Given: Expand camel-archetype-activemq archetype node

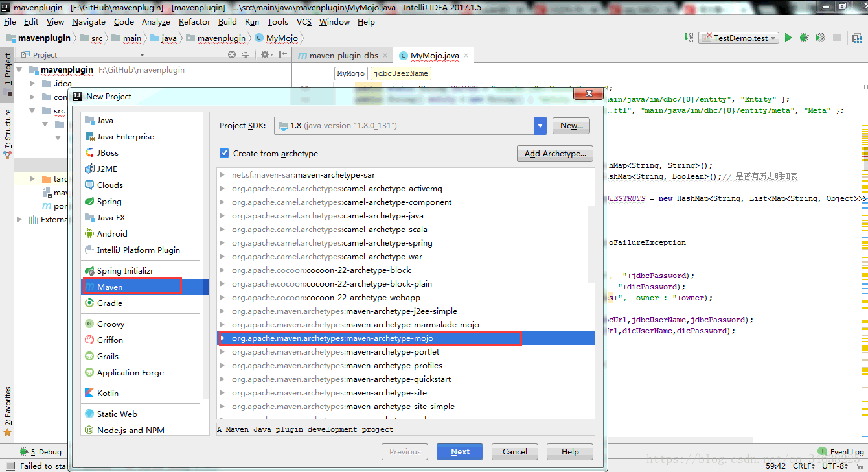Looking at the screenshot, I should (x=222, y=189).
